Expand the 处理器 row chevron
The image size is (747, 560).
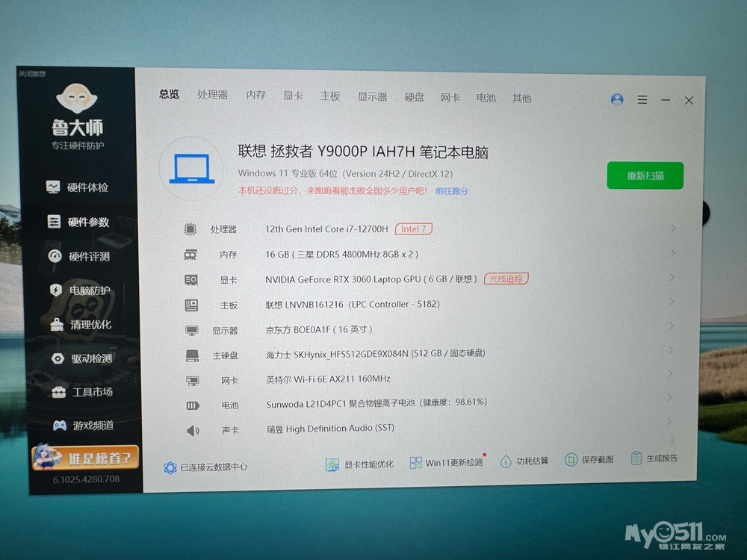673,228
